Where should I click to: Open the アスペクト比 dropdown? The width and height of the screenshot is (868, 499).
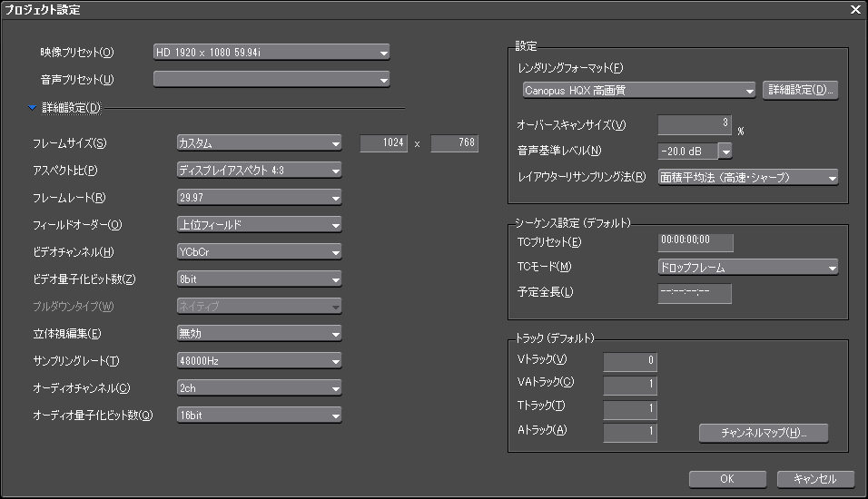pos(259,170)
